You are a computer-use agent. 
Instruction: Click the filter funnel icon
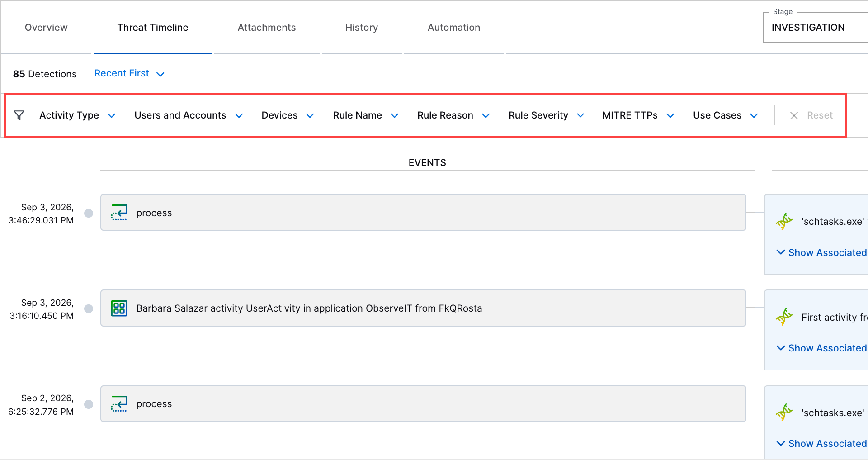[x=19, y=115]
